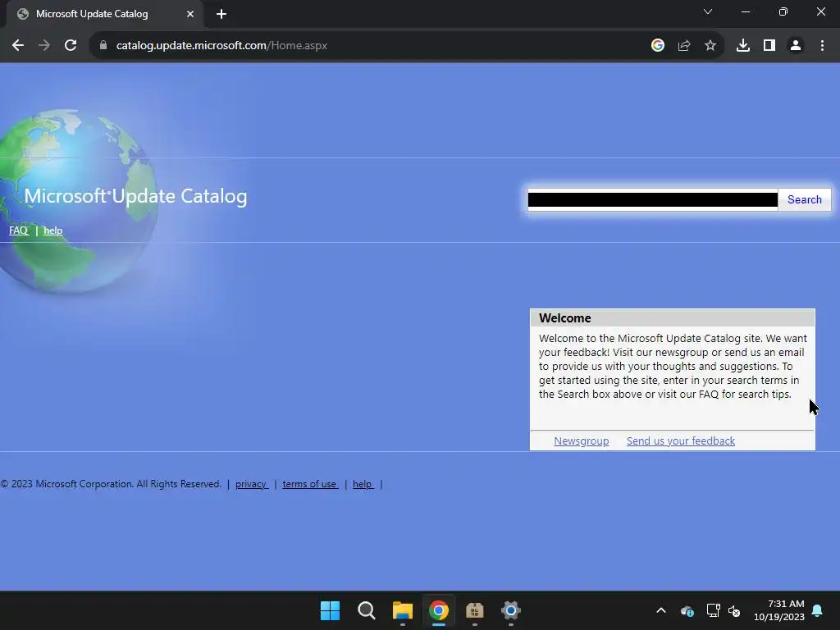Open the terms of use link
This screenshot has height=630, width=840.
pos(310,484)
